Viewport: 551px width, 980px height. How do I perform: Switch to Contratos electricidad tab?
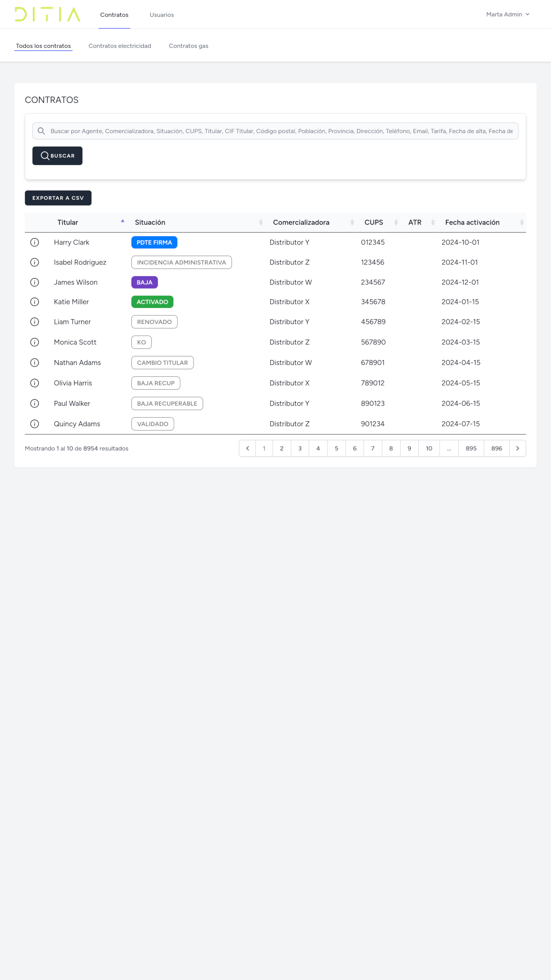(120, 46)
